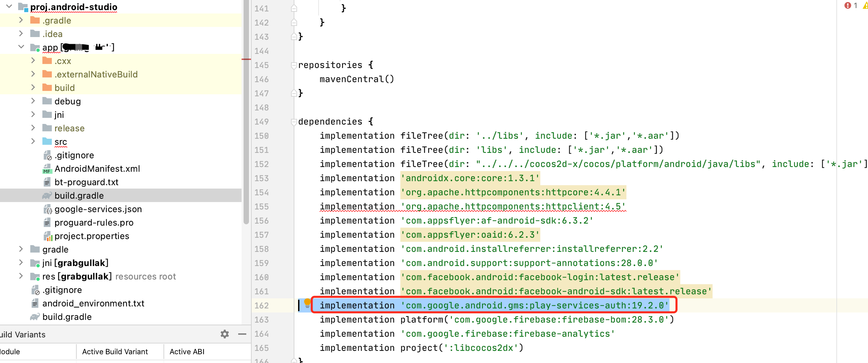Click the google-services.json file icon
Viewport: 868px width, 363px height.
pyautogui.click(x=47, y=209)
